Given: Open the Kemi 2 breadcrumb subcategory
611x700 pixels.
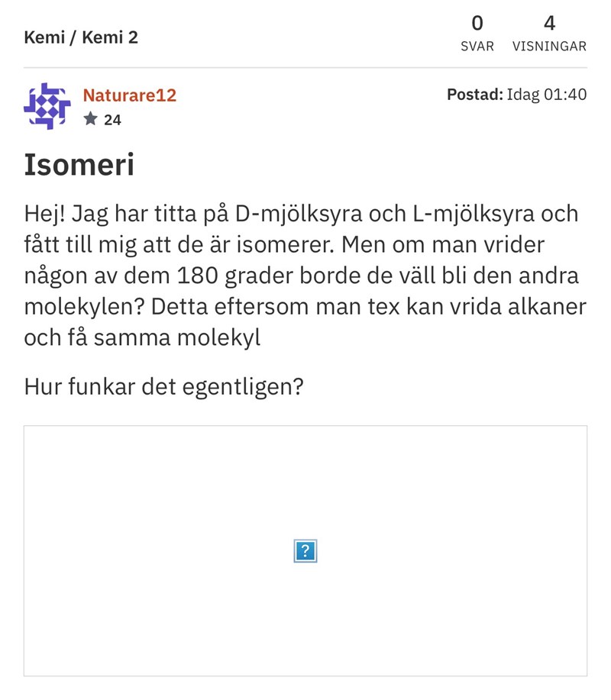Looking at the screenshot, I should click(110, 37).
